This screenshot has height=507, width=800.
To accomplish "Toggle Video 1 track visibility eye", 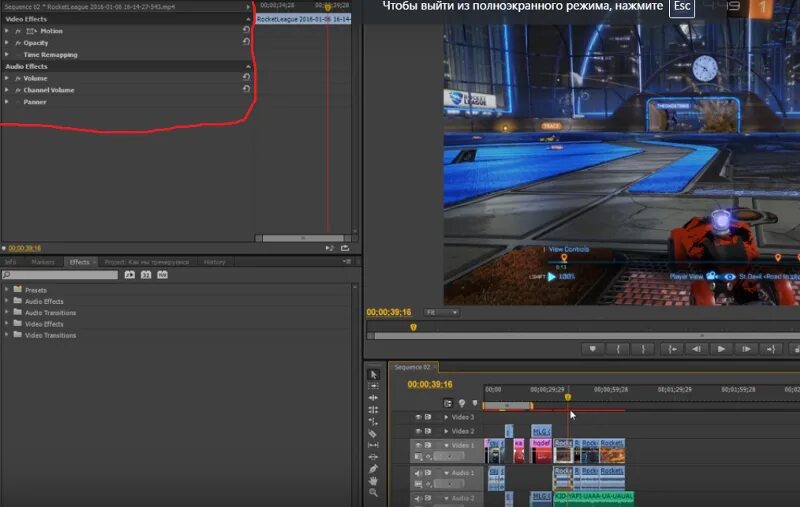I will [x=418, y=445].
